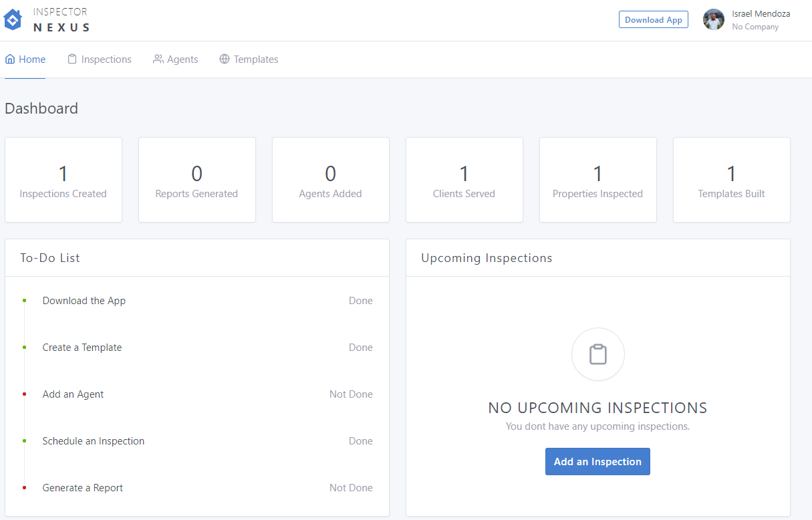Go to the Templates tab
Image resolution: width=812 pixels, height=520 pixels.
[255, 59]
